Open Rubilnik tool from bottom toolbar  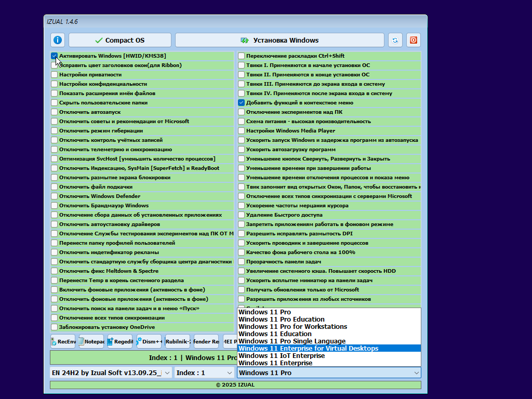(177, 341)
